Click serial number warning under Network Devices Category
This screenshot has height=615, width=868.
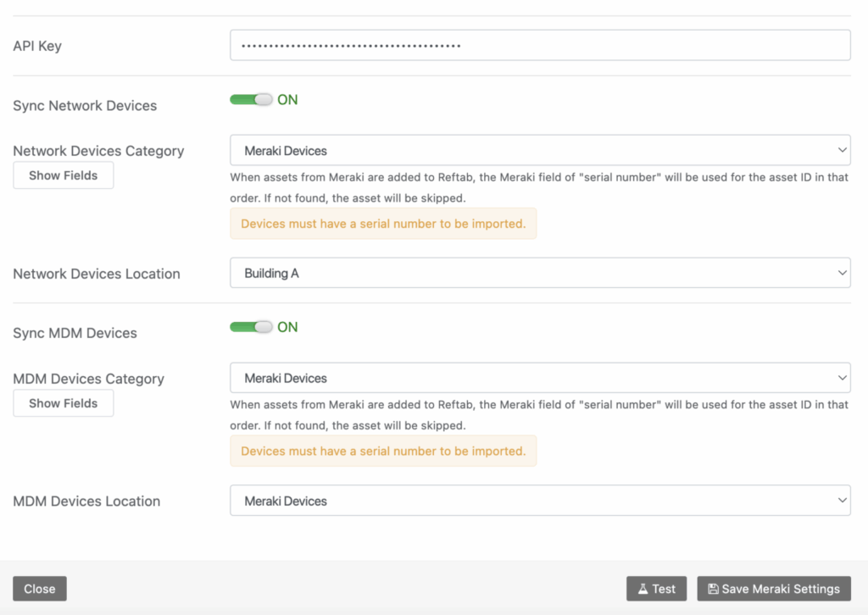[x=383, y=224]
